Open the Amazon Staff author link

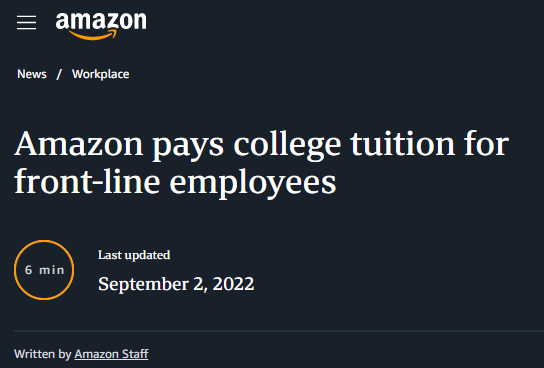coord(111,354)
